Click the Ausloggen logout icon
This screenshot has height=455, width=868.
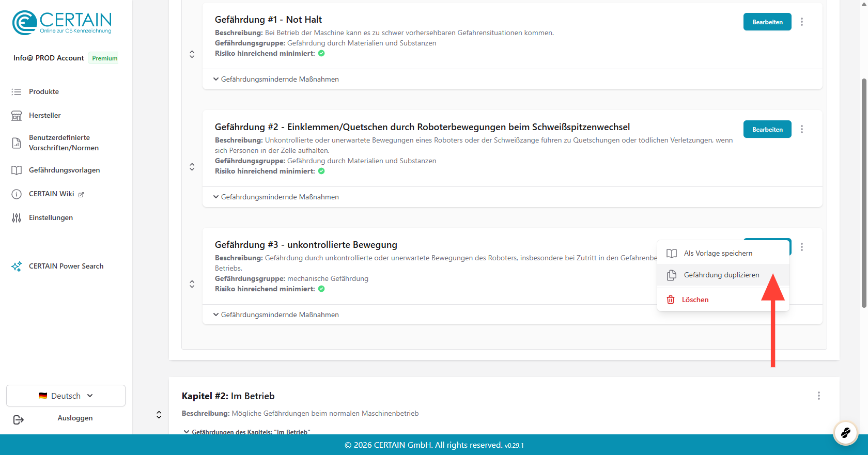pyautogui.click(x=19, y=419)
